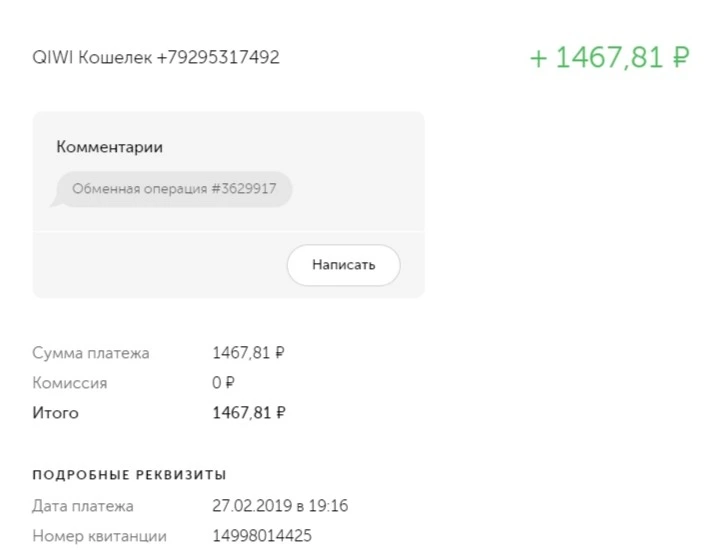Select the receipt number 14998014425

coord(262,535)
